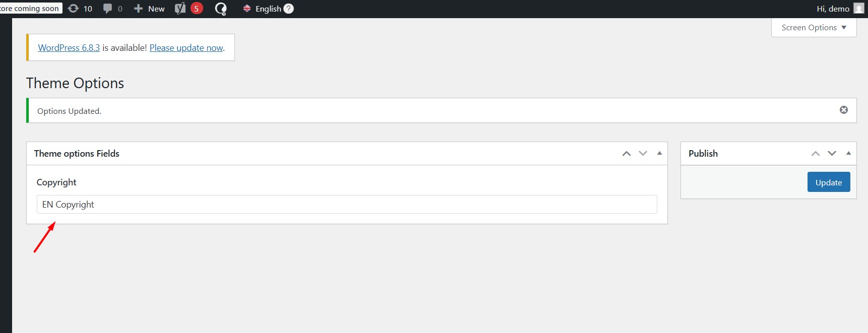Move Theme options Fields box down
This screenshot has width=868, height=333.
pyautogui.click(x=643, y=154)
